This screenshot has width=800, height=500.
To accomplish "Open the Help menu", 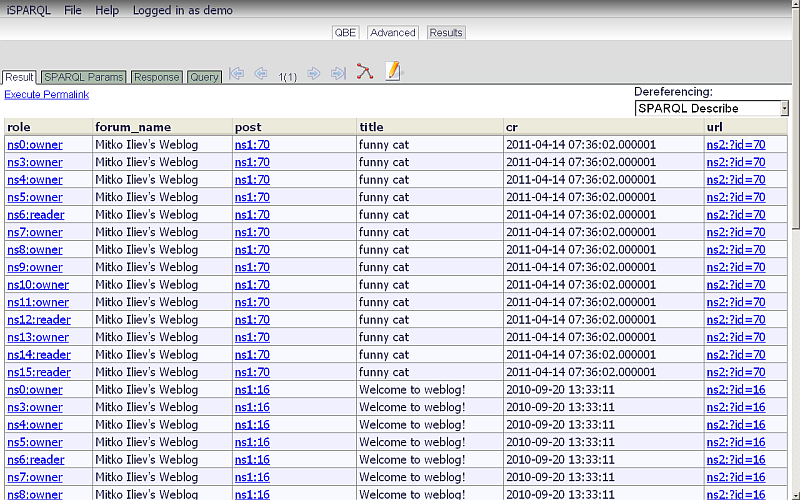I will pyautogui.click(x=107, y=10).
